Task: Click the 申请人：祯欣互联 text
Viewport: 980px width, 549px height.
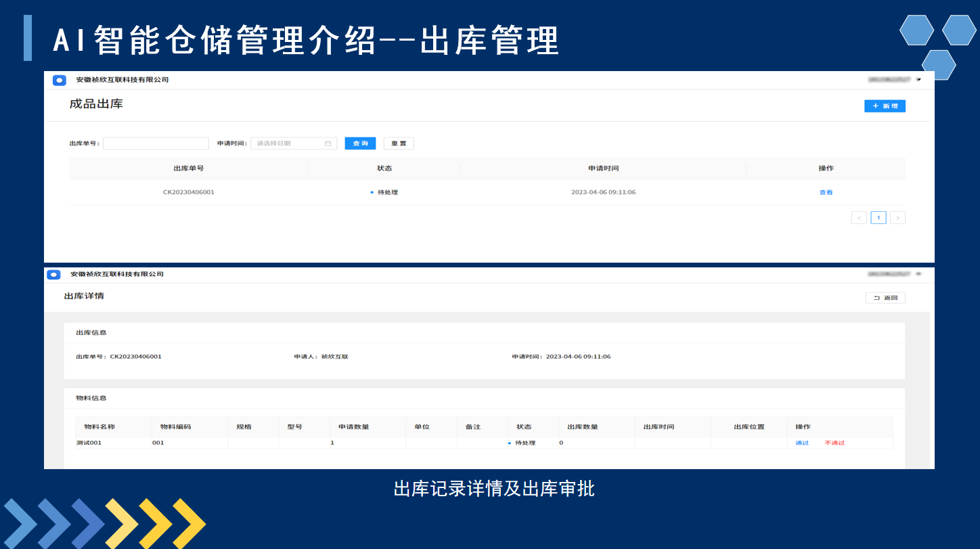Action: pyautogui.click(x=321, y=357)
